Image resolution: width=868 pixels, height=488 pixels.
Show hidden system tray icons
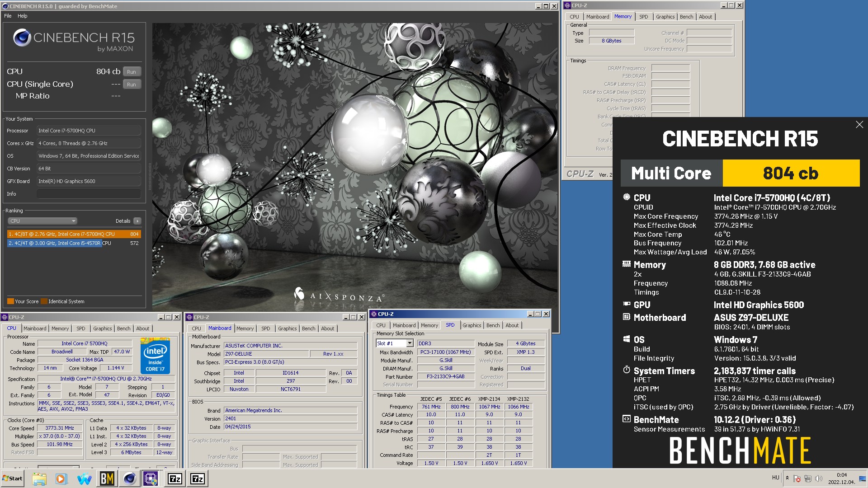pos(787,478)
